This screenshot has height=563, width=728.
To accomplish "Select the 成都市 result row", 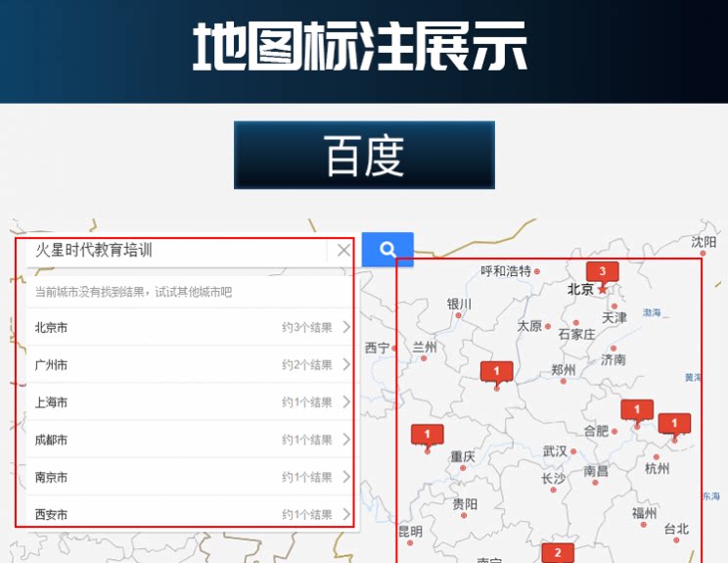I will coord(191,440).
